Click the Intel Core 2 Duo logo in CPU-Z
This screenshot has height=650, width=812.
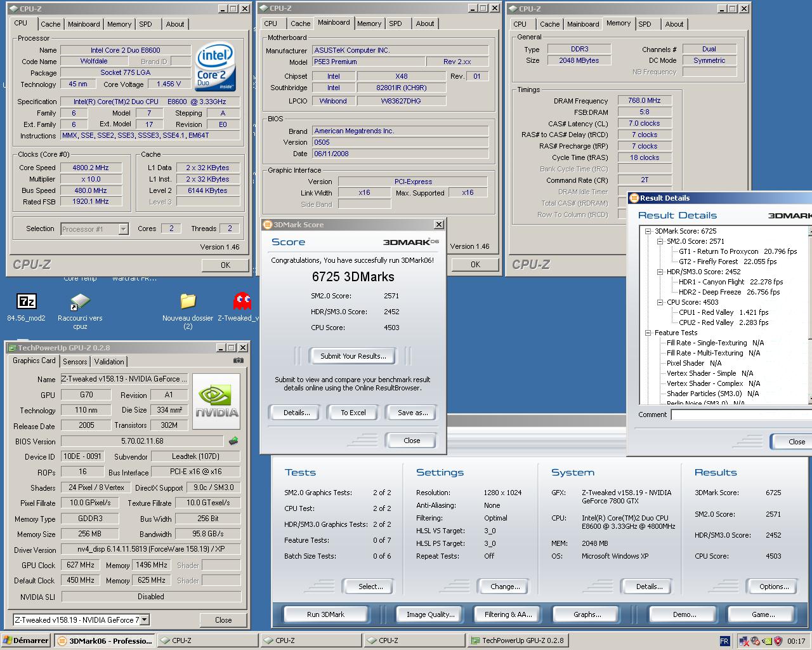coord(215,67)
